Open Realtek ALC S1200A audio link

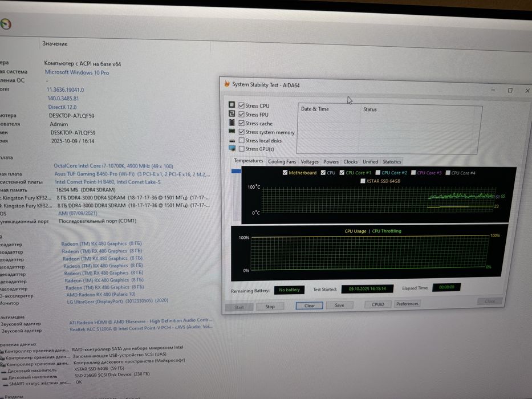click(x=141, y=328)
